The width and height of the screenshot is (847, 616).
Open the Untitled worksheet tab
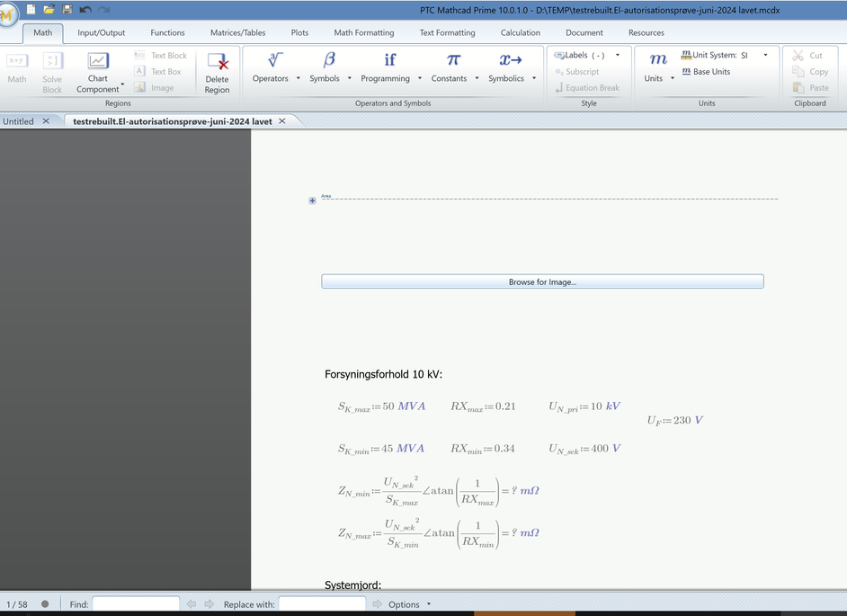[18, 121]
